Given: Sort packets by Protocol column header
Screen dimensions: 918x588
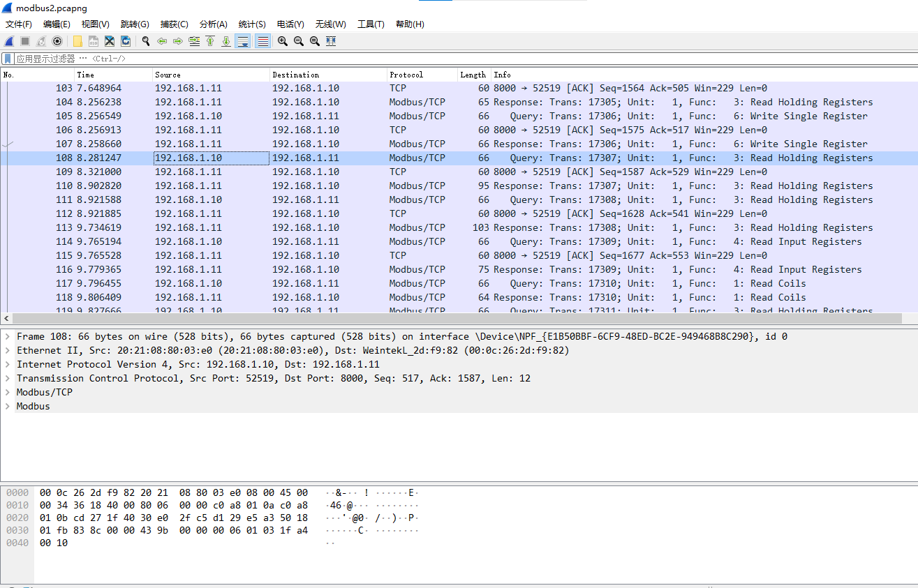Looking at the screenshot, I should tap(422, 75).
